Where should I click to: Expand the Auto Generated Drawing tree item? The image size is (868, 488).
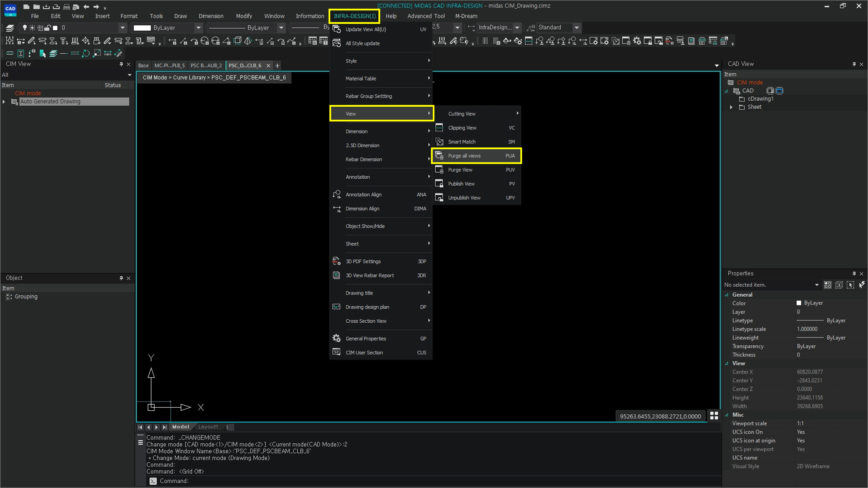point(4,102)
